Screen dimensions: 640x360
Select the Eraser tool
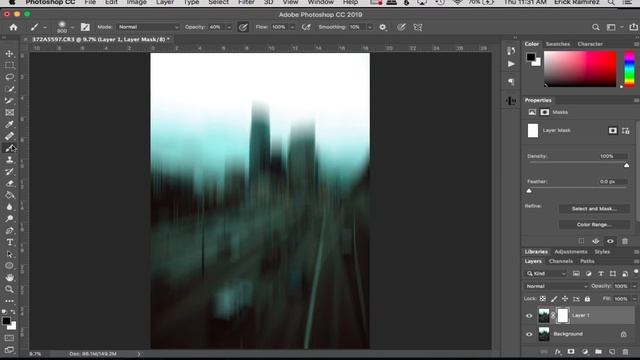[9, 183]
